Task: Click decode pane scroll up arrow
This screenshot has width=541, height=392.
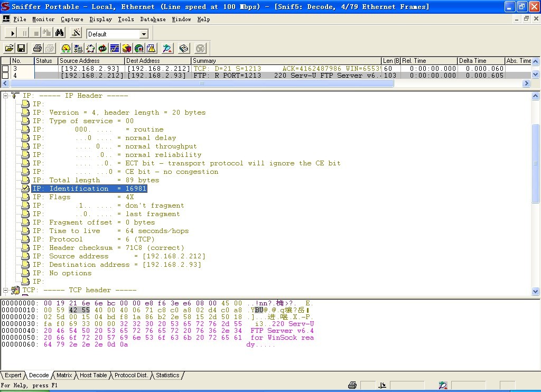Action: (536, 96)
